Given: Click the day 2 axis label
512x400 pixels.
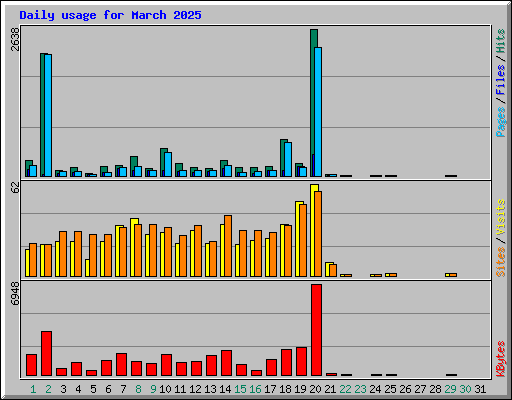Looking at the screenshot, I should tap(48, 389).
